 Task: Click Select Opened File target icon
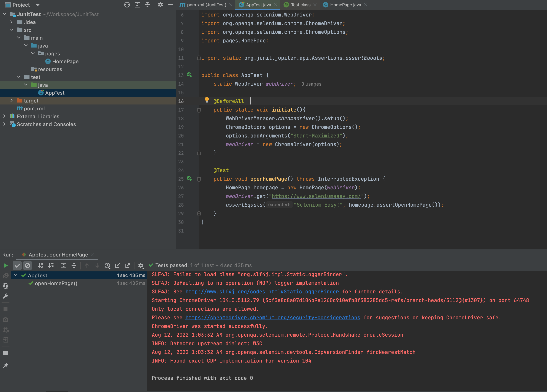click(x=127, y=5)
